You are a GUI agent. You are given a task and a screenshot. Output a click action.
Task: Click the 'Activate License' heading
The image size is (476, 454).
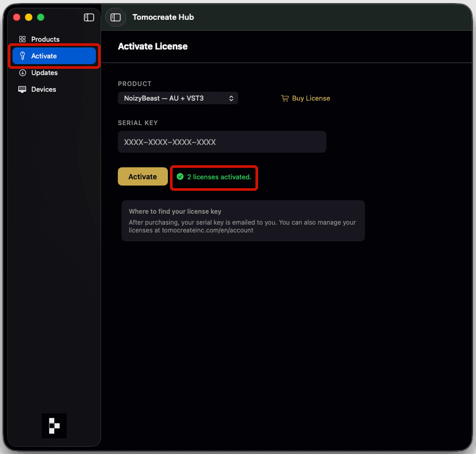point(153,46)
